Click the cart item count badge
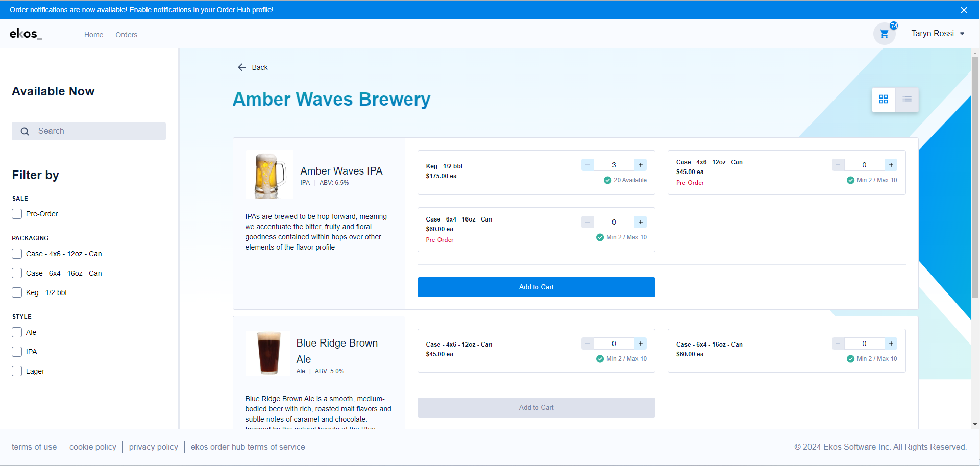The image size is (980, 466). (894, 26)
